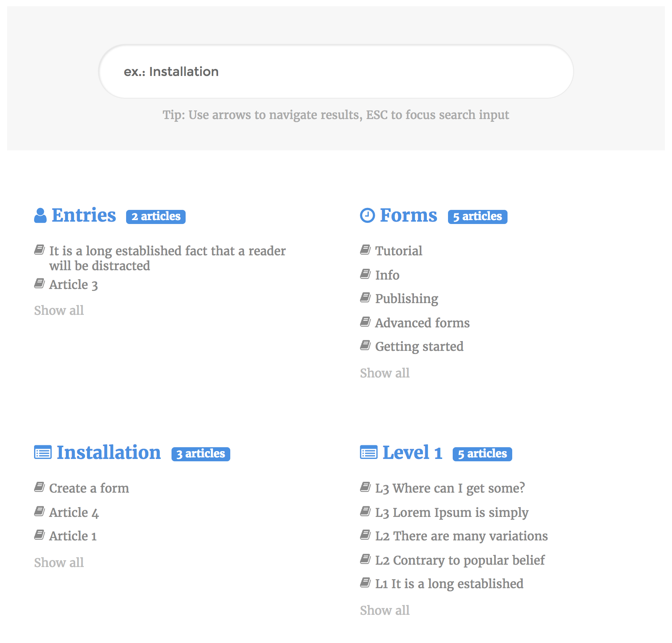This screenshot has height=643, width=672.
Task: Click the book icon next to Article 3
Action: [39, 284]
